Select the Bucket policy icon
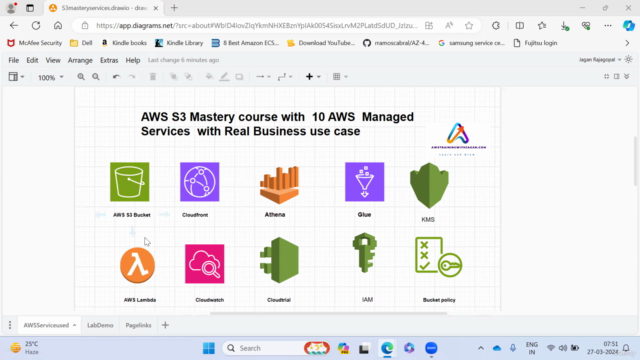The width and height of the screenshot is (640, 360). (x=439, y=257)
